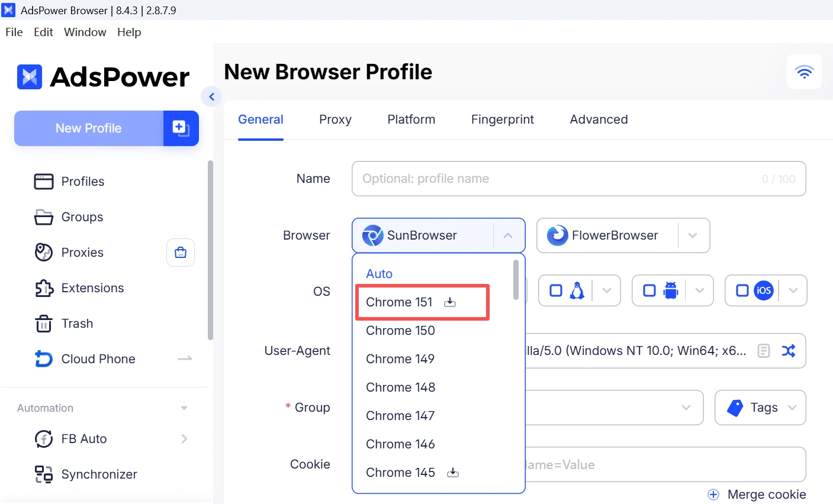Click the Groups folder icon
The height and width of the screenshot is (504, 833).
point(43,217)
